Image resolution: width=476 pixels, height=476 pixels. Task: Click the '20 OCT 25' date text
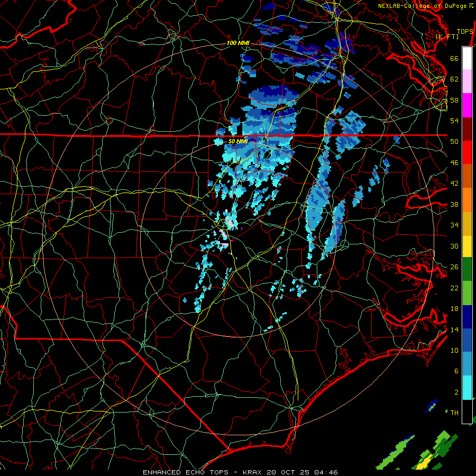click(x=288, y=472)
